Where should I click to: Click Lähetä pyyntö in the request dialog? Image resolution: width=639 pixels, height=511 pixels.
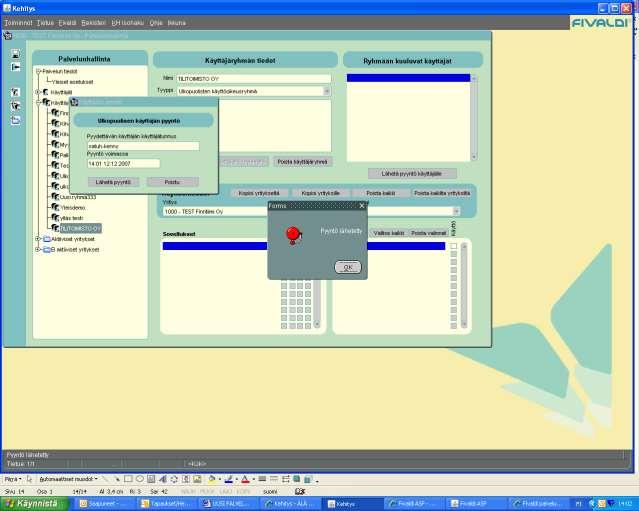pos(113,182)
